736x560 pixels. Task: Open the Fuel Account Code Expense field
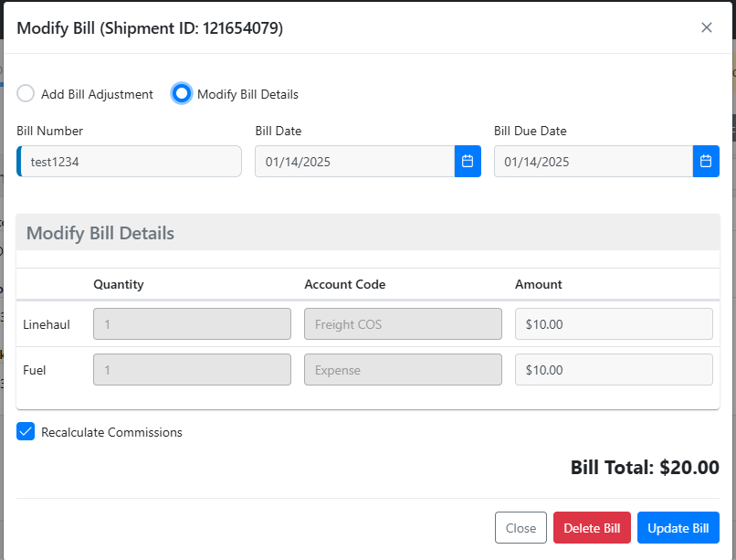point(403,370)
